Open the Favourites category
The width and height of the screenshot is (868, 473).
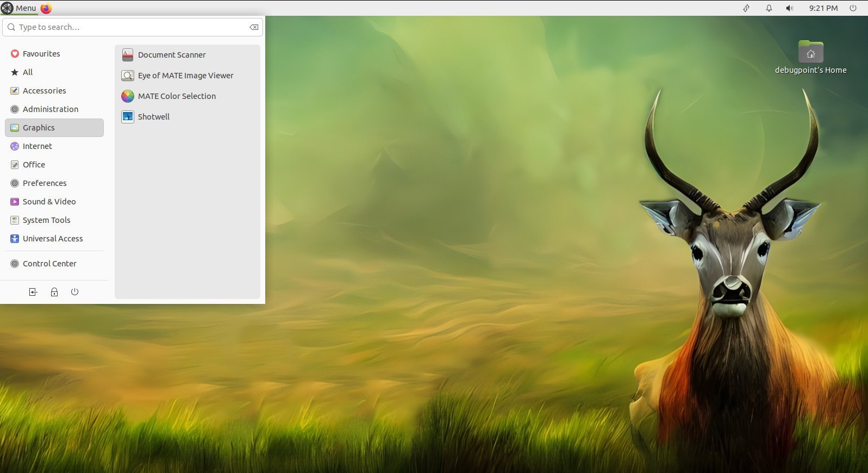[x=54, y=54]
